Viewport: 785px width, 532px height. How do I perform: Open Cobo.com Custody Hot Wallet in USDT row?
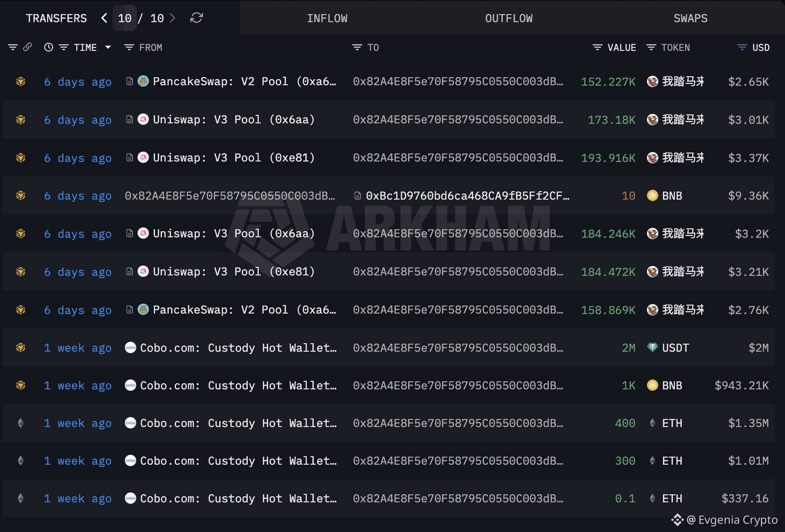pyautogui.click(x=238, y=347)
